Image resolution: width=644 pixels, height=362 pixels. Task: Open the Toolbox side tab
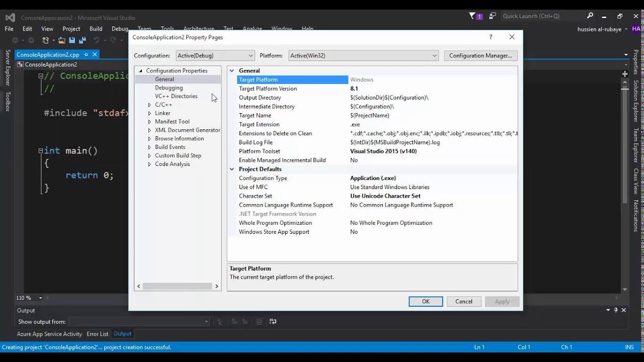8,102
